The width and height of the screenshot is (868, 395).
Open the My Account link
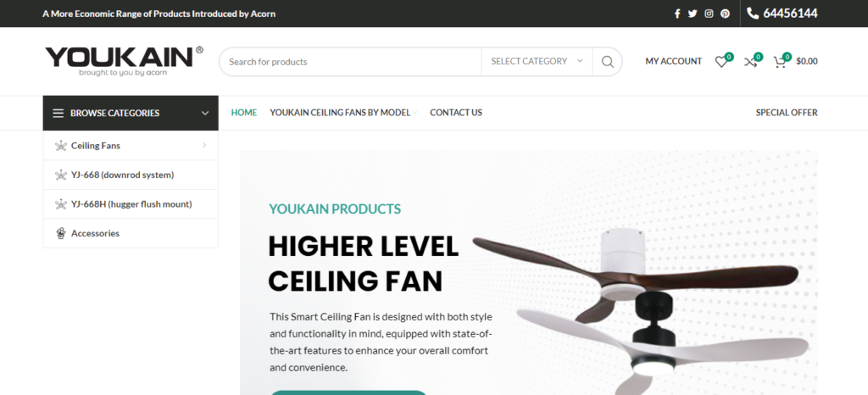pyautogui.click(x=674, y=61)
